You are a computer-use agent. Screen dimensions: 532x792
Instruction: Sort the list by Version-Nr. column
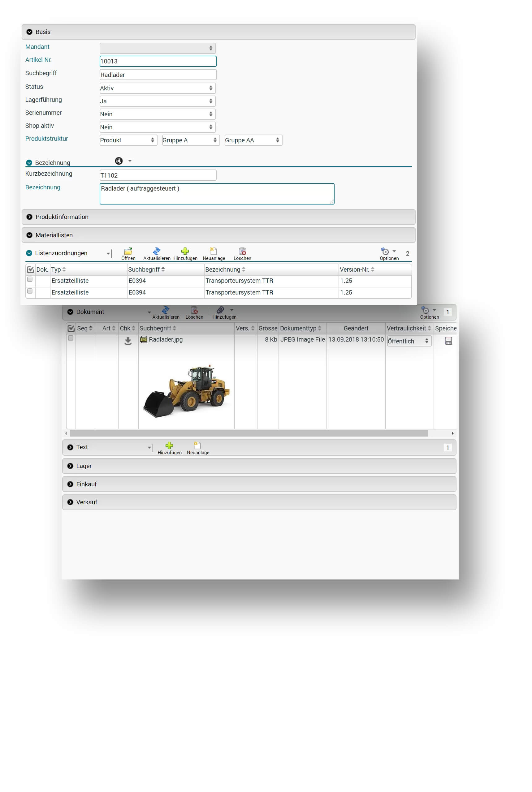click(x=357, y=269)
